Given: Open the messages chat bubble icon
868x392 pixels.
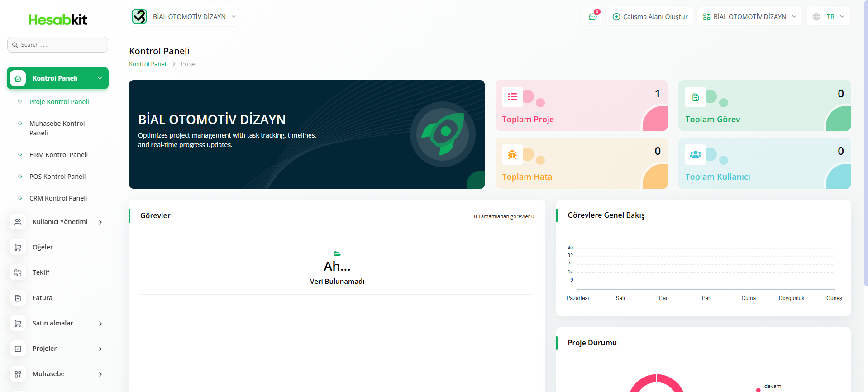Looking at the screenshot, I should 593,17.
